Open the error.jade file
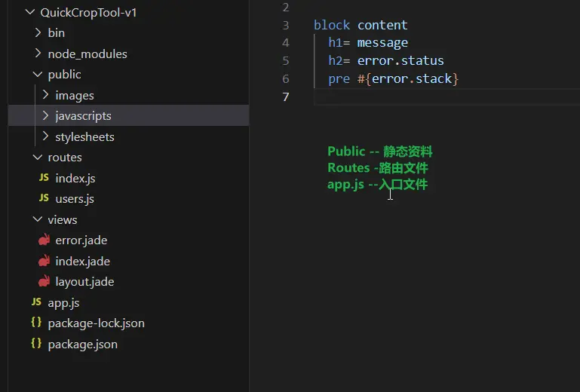 click(81, 240)
